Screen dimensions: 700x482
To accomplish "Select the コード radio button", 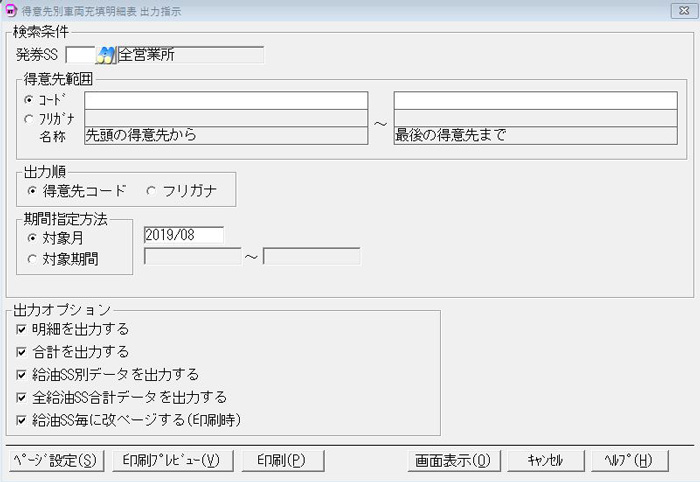I will [x=28, y=100].
